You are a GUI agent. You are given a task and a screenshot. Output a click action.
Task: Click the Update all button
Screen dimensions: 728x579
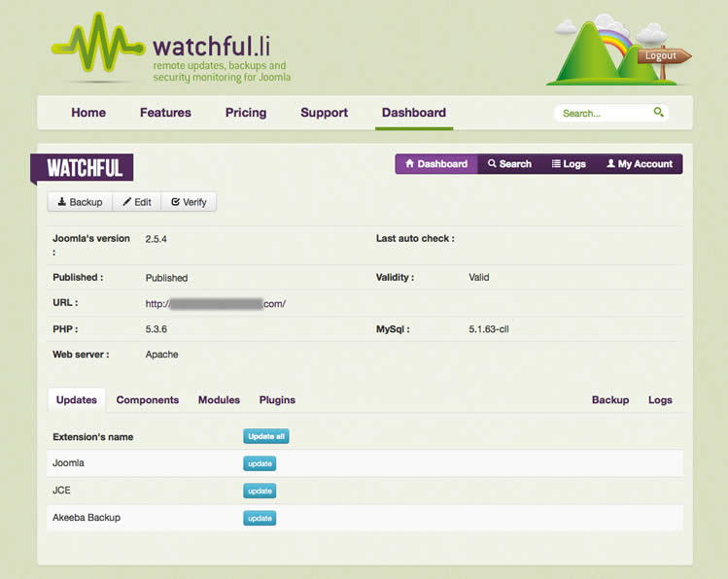pyautogui.click(x=266, y=436)
